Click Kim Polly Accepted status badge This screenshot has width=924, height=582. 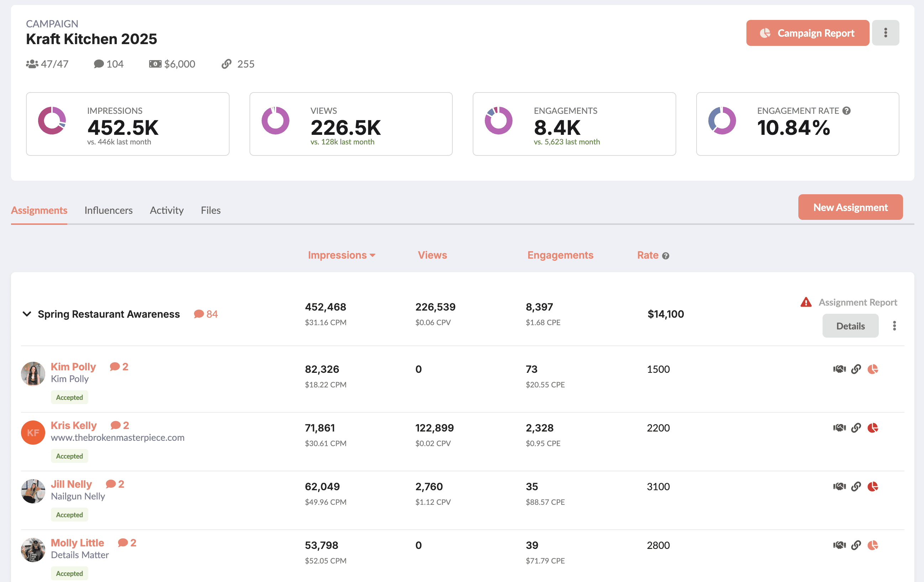[69, 397]
